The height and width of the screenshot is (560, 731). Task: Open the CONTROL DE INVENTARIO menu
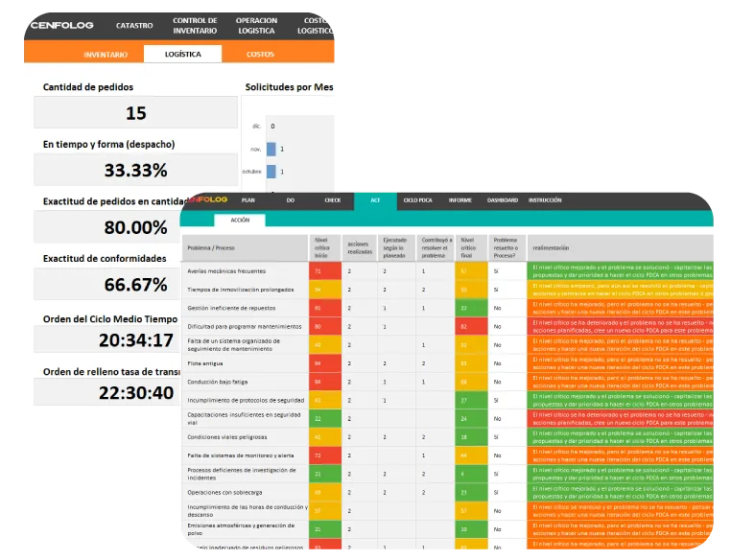click(195, 26)
